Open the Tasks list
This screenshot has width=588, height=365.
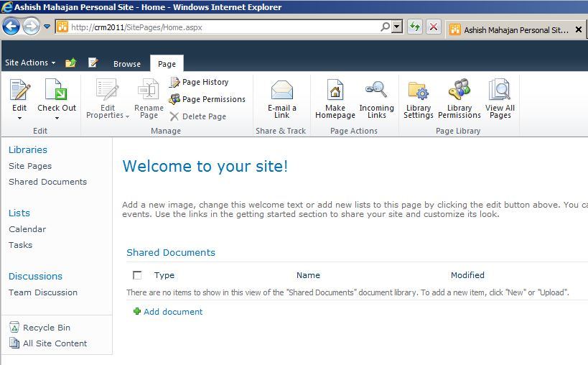point(20,244)
